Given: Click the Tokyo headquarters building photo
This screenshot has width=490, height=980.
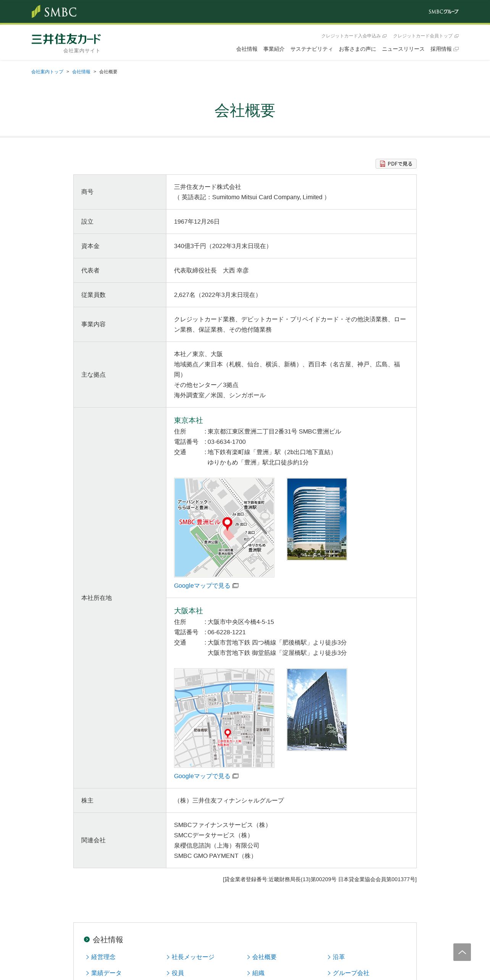Looking at the screenshot, I should click(317, 519).
